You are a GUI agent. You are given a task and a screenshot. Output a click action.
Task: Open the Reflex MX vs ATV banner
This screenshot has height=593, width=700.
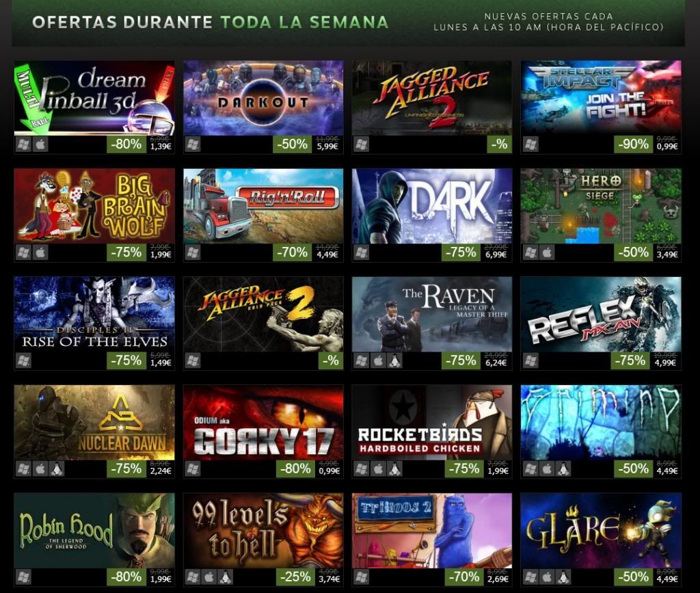(x=601, y=315)
